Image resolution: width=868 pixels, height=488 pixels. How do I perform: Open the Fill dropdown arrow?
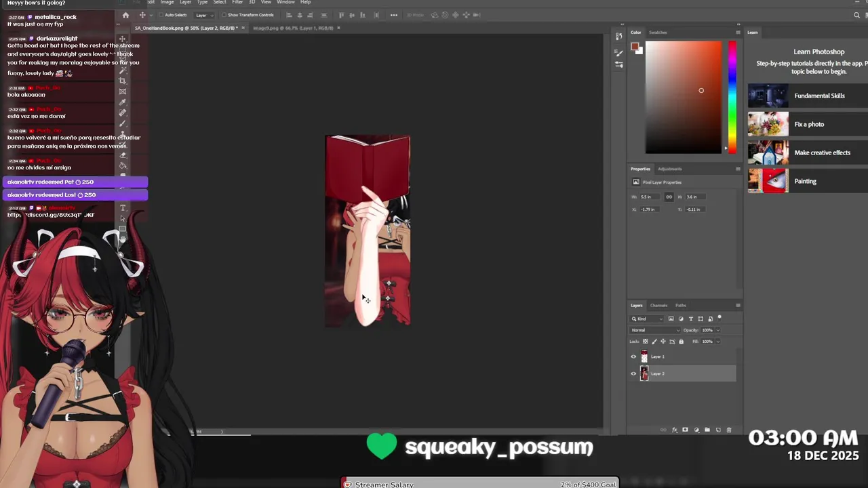tap(718, 342)
